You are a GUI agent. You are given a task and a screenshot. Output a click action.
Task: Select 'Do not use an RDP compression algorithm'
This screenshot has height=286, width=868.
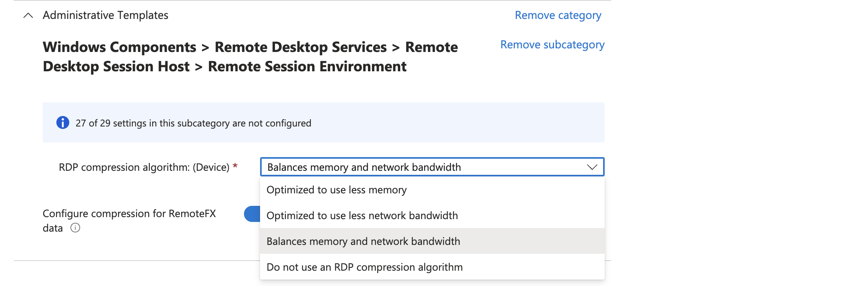coord(364,267)
